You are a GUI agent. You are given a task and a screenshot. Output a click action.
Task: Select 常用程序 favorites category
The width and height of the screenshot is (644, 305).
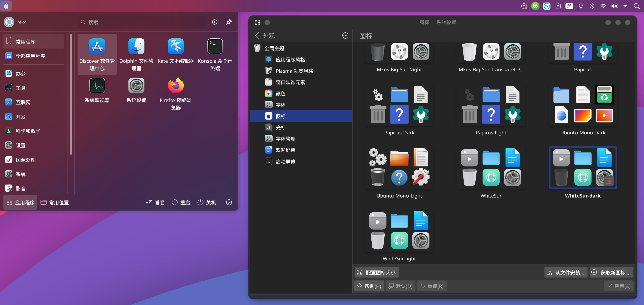[34, 42]
